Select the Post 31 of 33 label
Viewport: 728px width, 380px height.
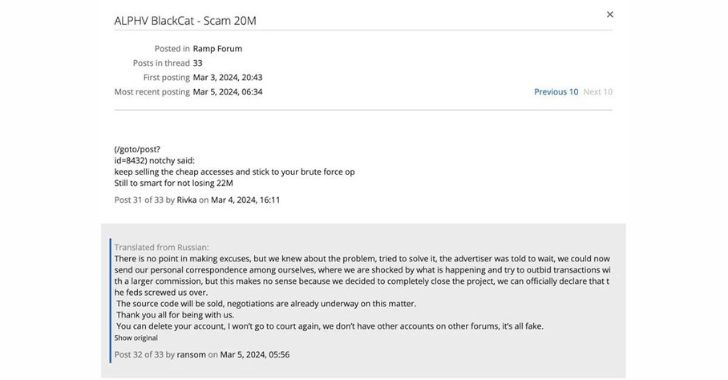139,200
